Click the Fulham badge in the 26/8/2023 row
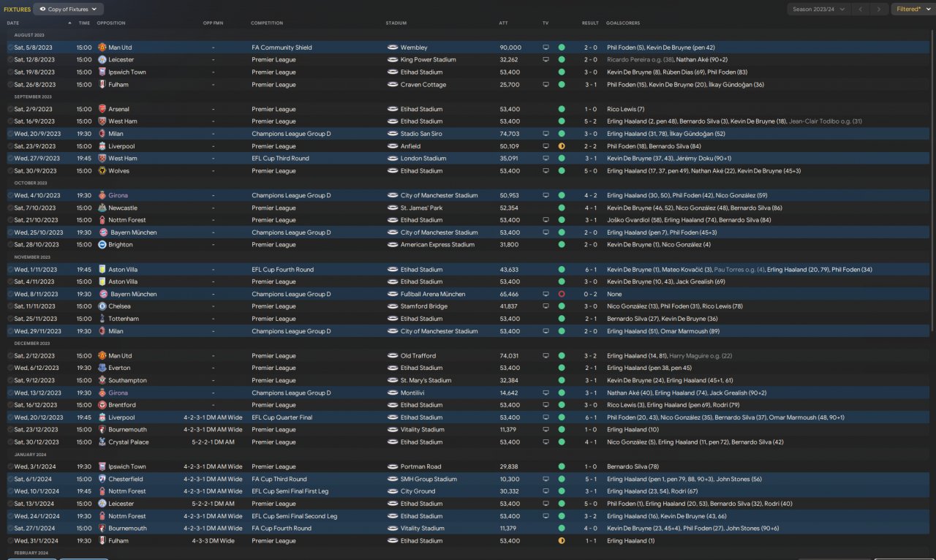This screenshot has height=560, width=936. pos(102,85)
